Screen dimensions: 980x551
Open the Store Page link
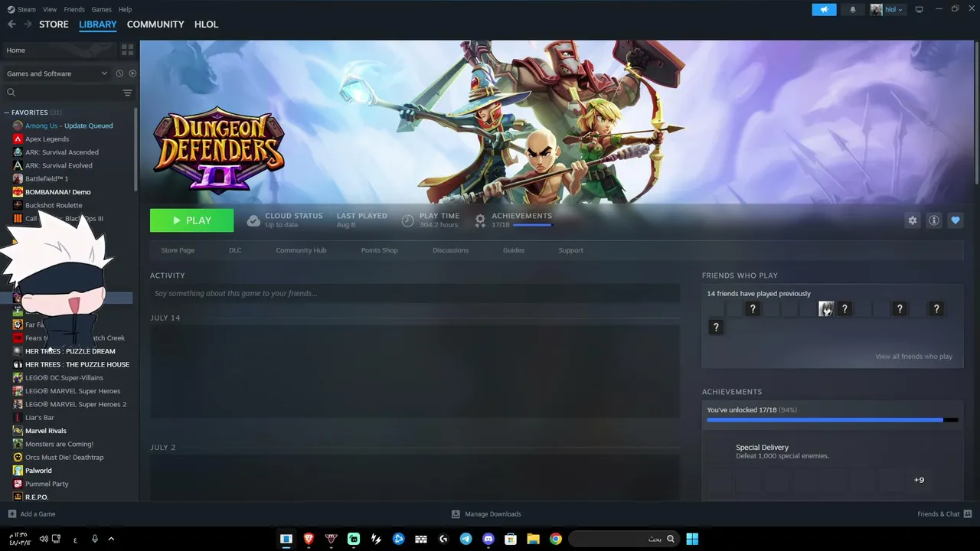click(x=178, y=250)
